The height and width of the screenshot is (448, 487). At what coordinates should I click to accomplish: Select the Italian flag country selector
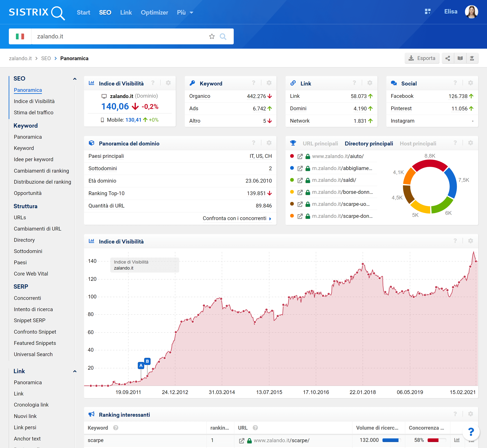pyautogui.click(x=20, y=36)
